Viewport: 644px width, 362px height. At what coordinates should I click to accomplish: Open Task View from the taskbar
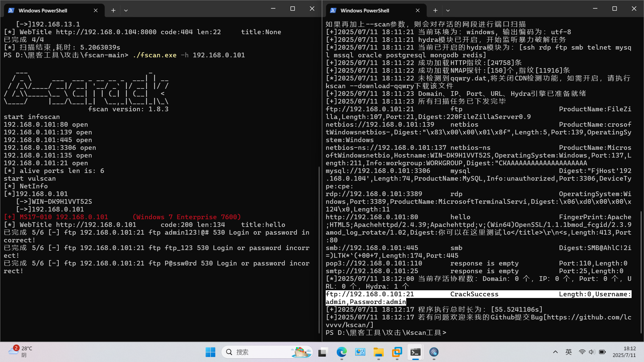[323, 352]
